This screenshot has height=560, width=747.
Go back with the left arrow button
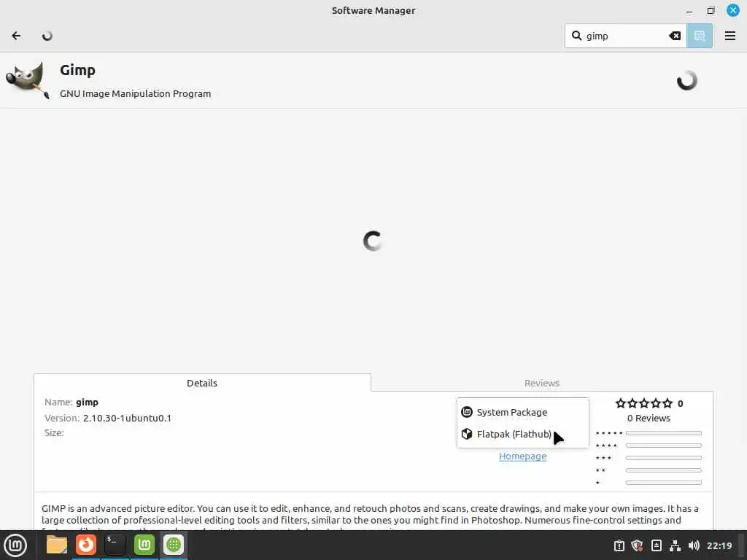tap(16, 36)
